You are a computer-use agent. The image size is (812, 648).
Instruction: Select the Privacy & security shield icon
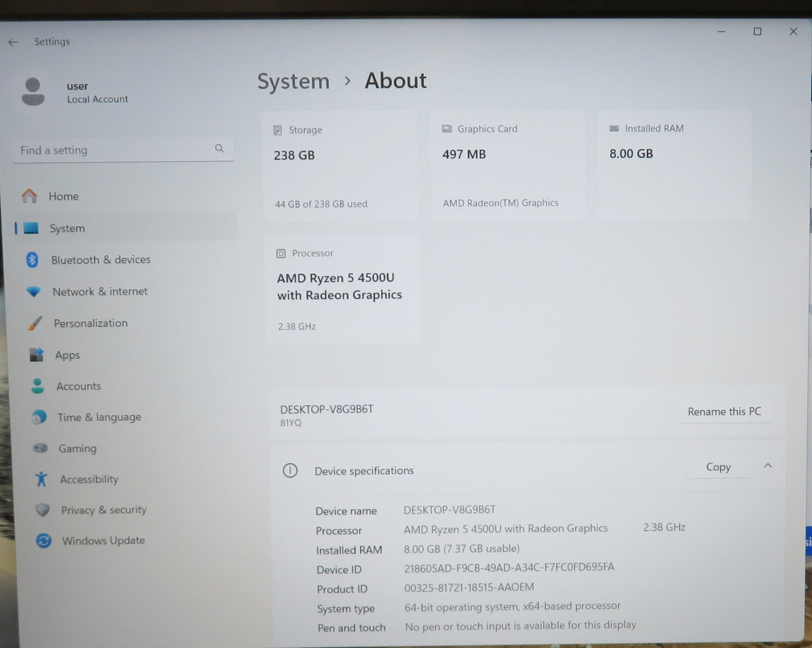[x=42, y=510]
